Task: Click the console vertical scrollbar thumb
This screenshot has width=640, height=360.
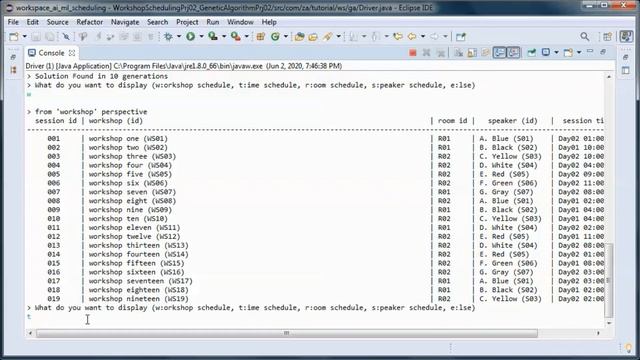Action: tap(609, 280)
